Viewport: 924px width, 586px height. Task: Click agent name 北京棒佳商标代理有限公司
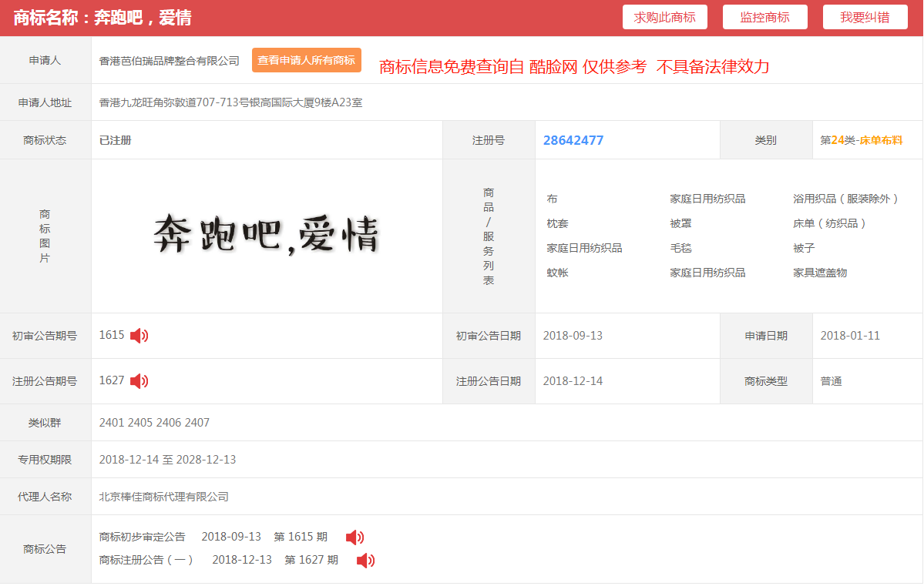coord(164,497)
